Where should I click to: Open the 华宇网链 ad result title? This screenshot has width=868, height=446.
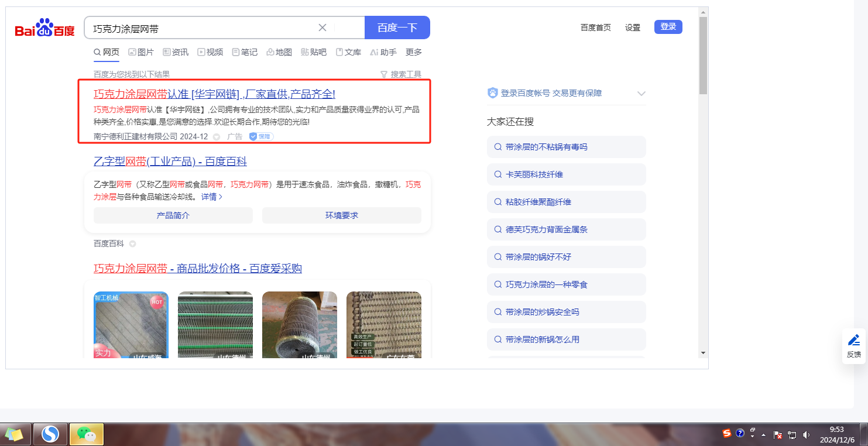214,94
